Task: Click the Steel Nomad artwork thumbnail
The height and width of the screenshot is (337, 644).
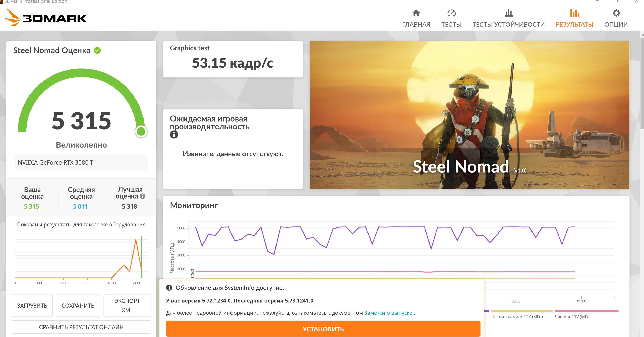Action: tap(469, 115)
